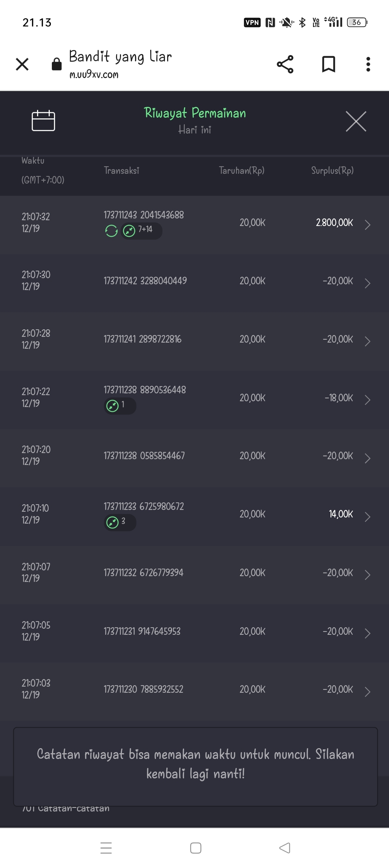The height and width of the screenshot is (868, 389).
Task: Tap the browser share icon
Action: tap(285, 64)
